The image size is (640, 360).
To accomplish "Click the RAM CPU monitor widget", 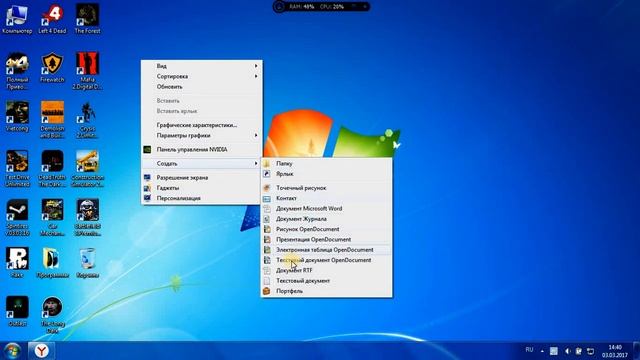I will (x=321, y=7).
